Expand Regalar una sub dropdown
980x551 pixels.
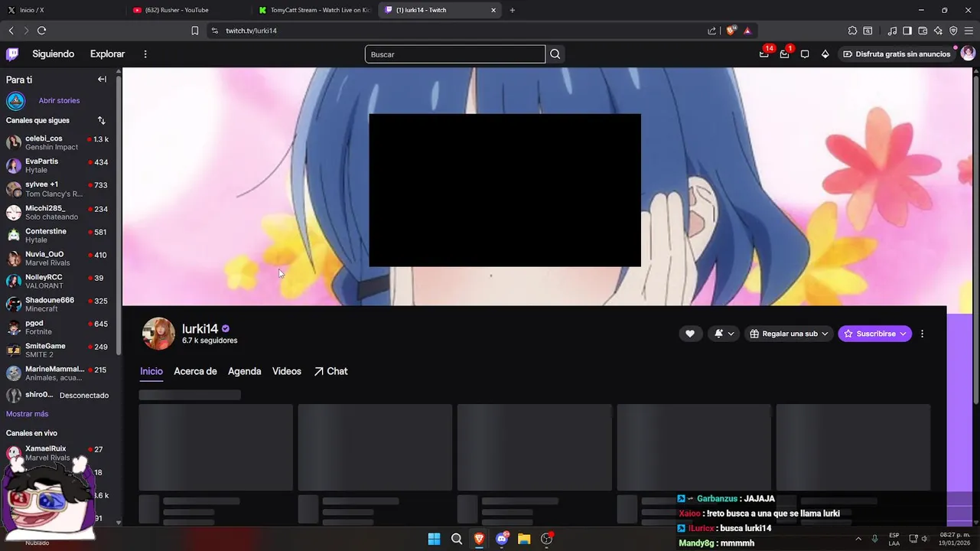789,334
